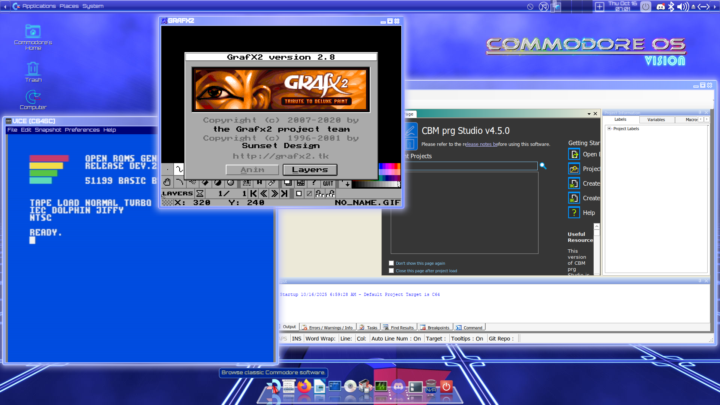Screen dimensions: 720x405
Task: Click the start page vertical scrollbar
Action: tap(596, 249)
